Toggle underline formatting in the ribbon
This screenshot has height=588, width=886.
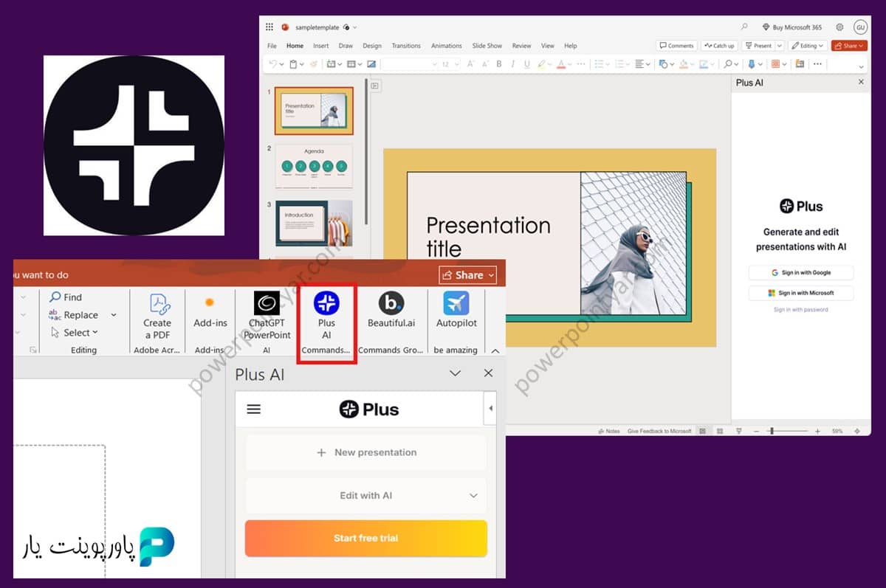526,64
